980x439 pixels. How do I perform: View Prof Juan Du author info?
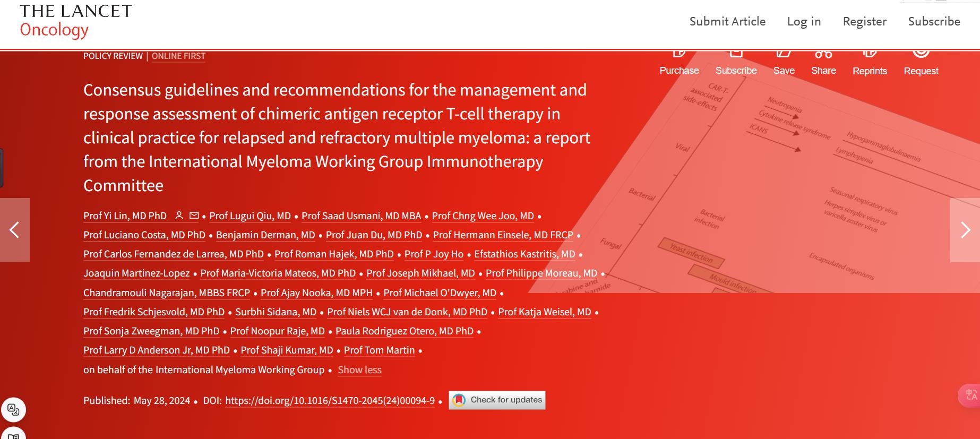(374, 235)
